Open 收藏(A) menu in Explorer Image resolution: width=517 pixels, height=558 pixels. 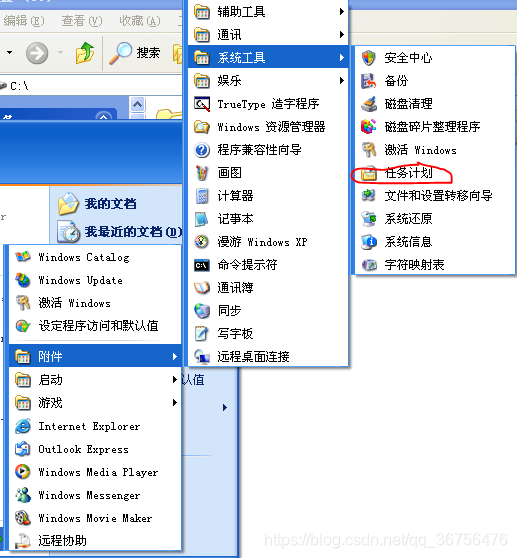139,21
